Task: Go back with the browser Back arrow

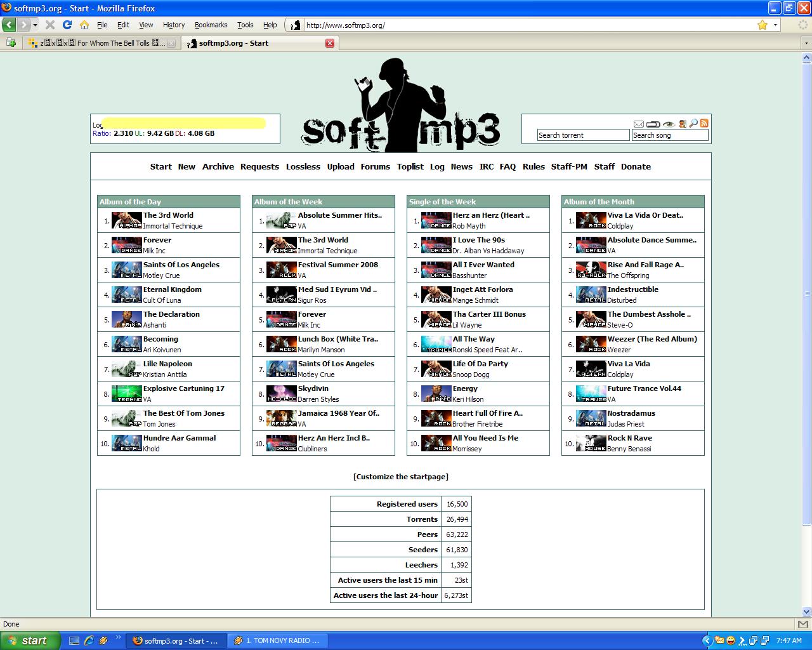Action: [9, 25]
